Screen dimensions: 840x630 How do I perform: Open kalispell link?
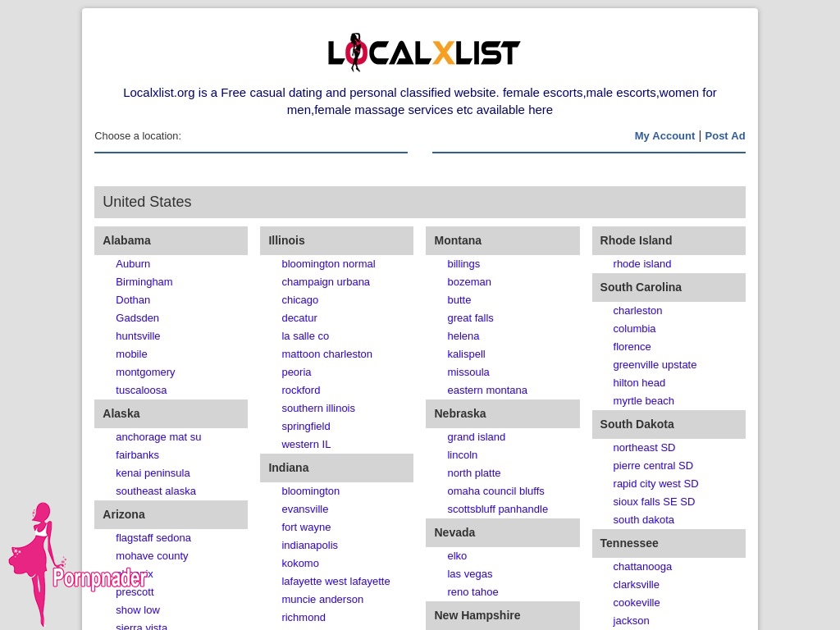(466, 354)
